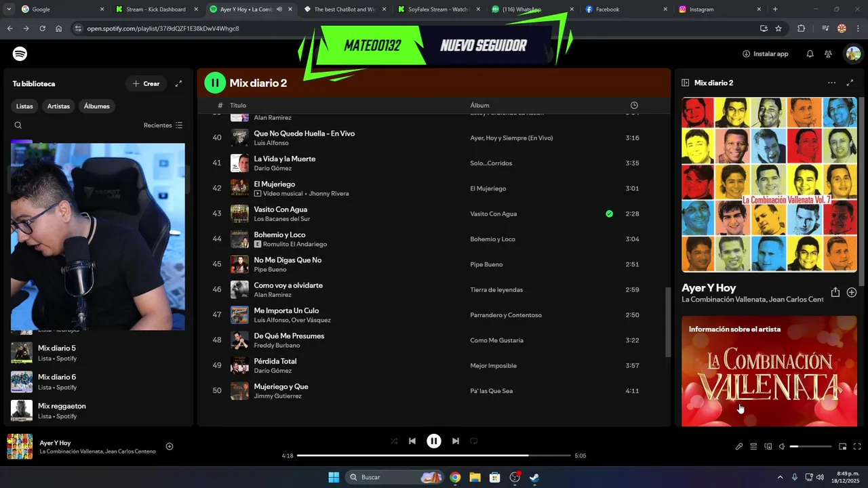This screenshot has width=868, height=488.
Task: Open Windows Start menu
Action: pos(334,477)
